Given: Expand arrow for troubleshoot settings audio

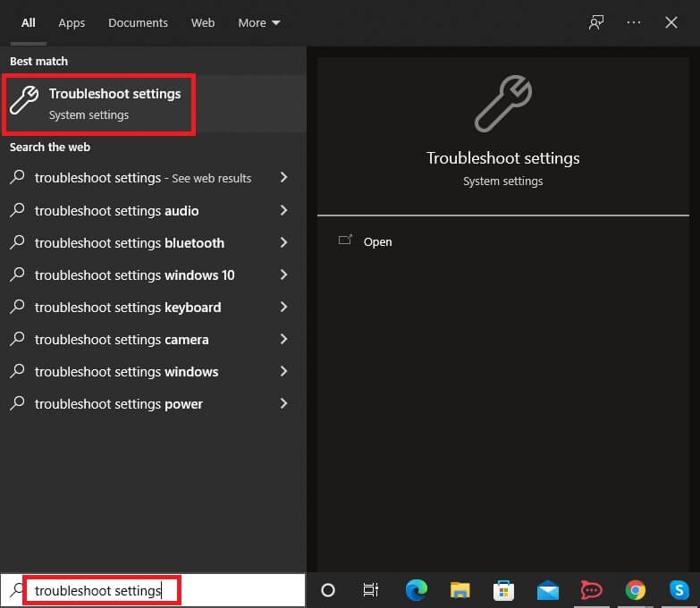Looking at the screenshot, I should (283, 210).
